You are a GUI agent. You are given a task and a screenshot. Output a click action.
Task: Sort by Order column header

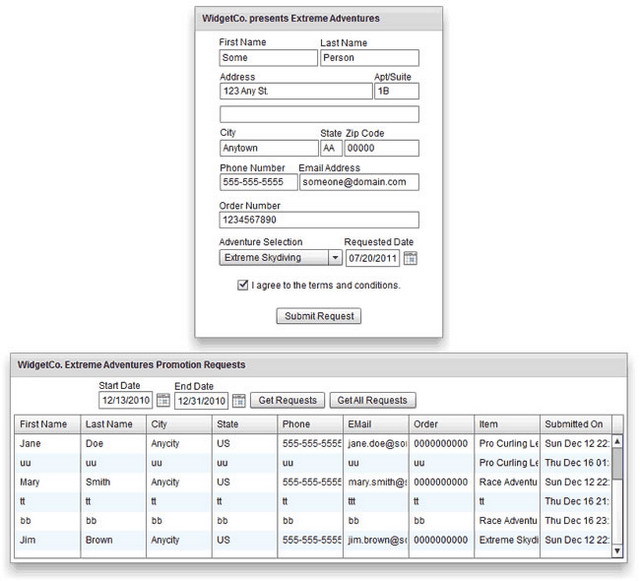(x=442, y=424)
